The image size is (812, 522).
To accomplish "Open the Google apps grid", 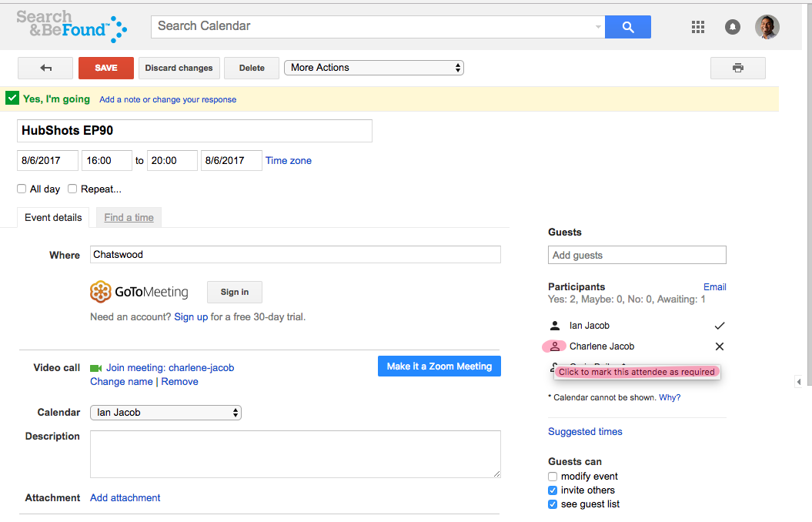I will point(698,27).
